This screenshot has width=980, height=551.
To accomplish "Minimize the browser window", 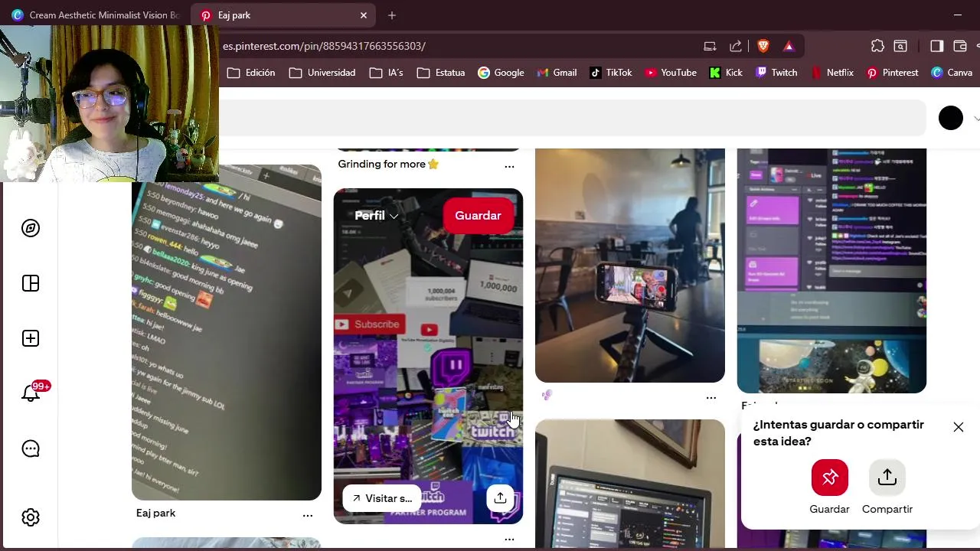I will pos(958,15).
